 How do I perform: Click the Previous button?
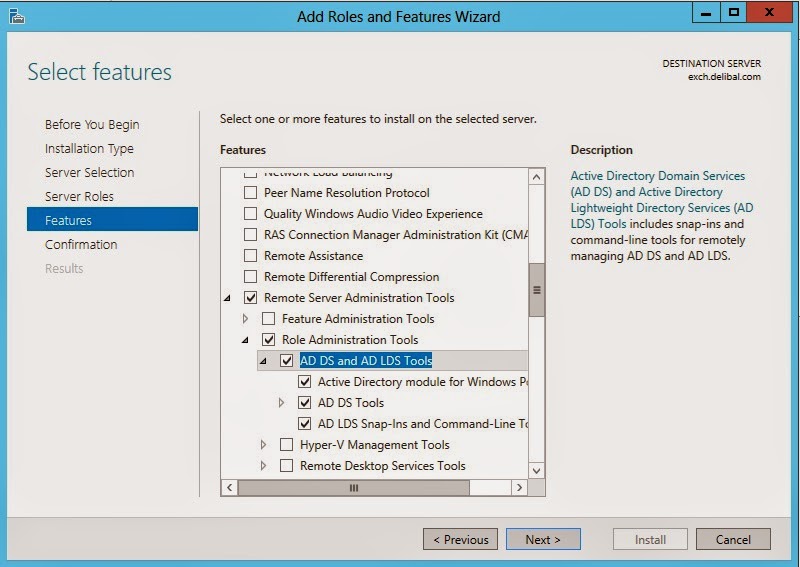click(x=461, y=540)
